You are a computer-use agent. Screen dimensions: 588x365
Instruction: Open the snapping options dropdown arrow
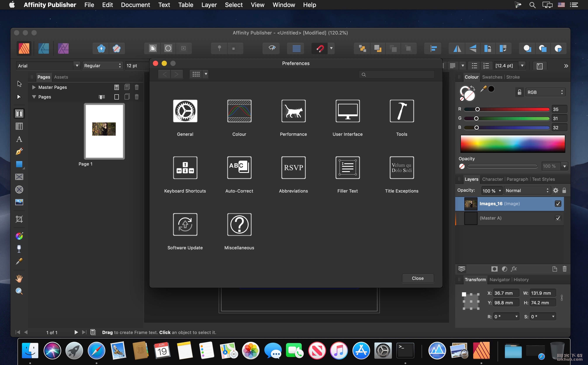[x=331, y=48]
